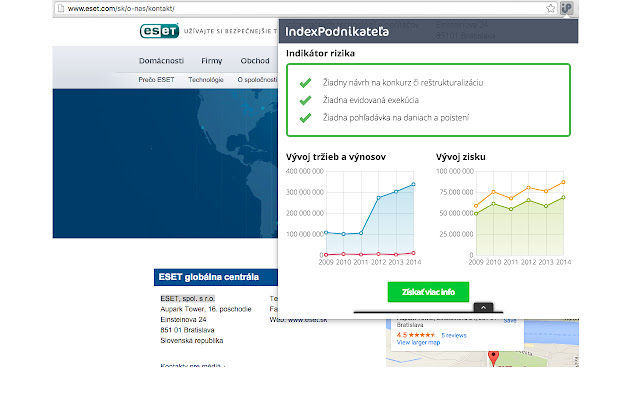Click green checkmark beside 'Žiadna evidovaná exekúcia'
640x400 pixels.
pyautogui.click(x=305, y=100)
